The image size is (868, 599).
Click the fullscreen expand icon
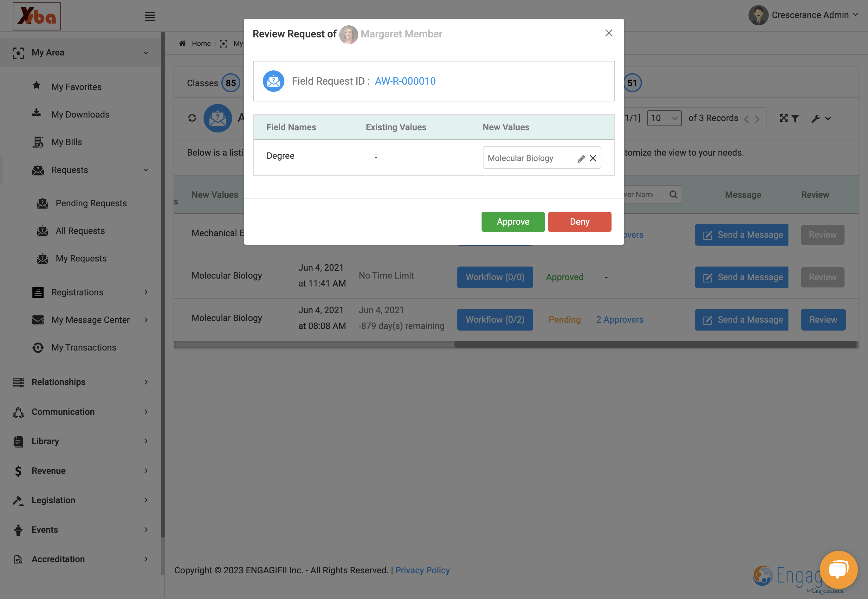tap(784, 118)
